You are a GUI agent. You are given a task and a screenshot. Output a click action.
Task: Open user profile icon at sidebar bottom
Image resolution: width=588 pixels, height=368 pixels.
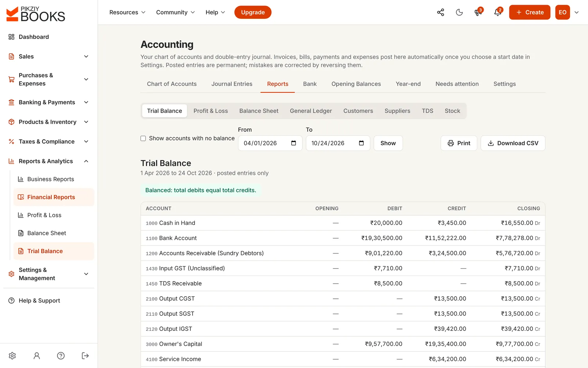(37, 355)
